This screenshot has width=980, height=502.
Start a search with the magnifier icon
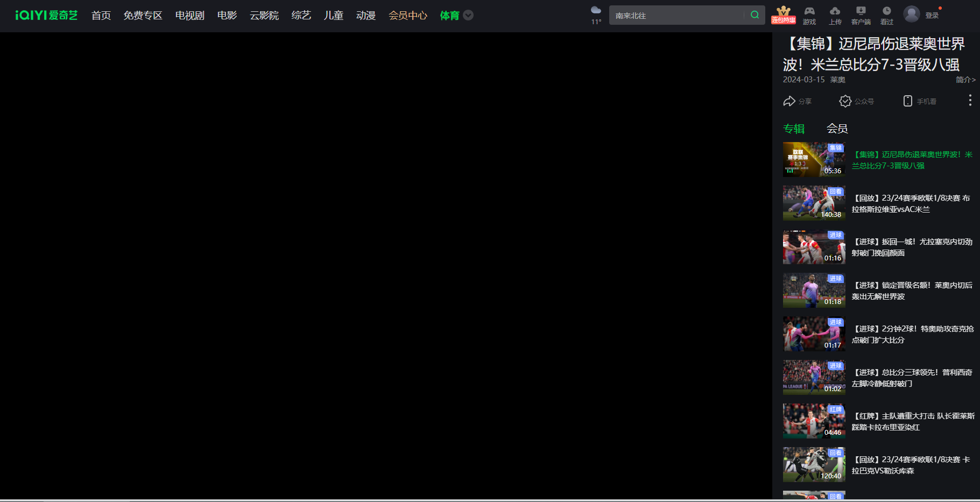tap(755, 15)
